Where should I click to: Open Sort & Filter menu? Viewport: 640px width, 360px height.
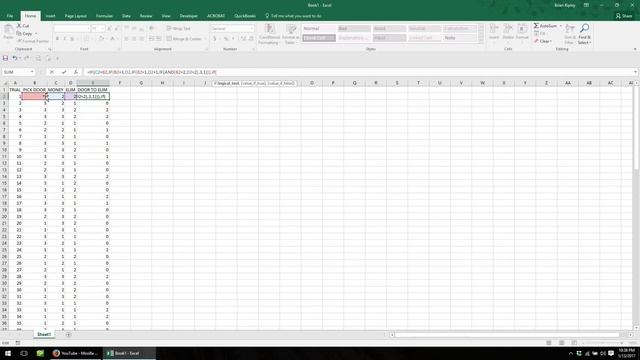(570, 34)
